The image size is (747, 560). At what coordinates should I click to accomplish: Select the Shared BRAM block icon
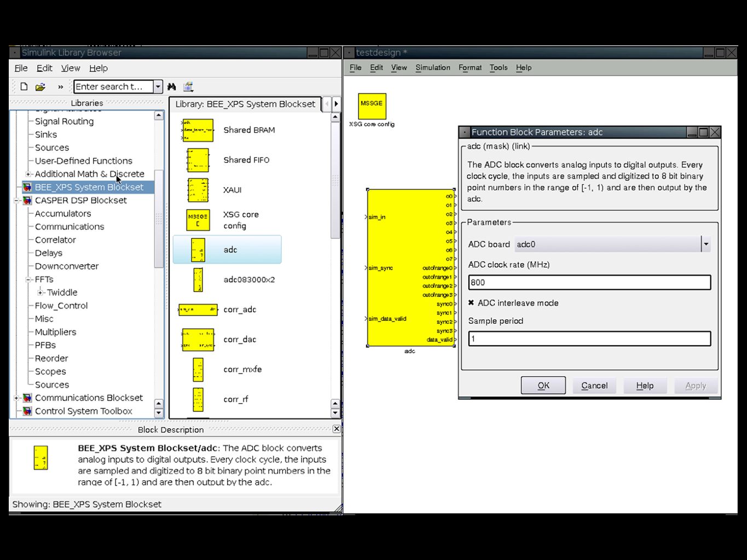(x=198, y=130)
